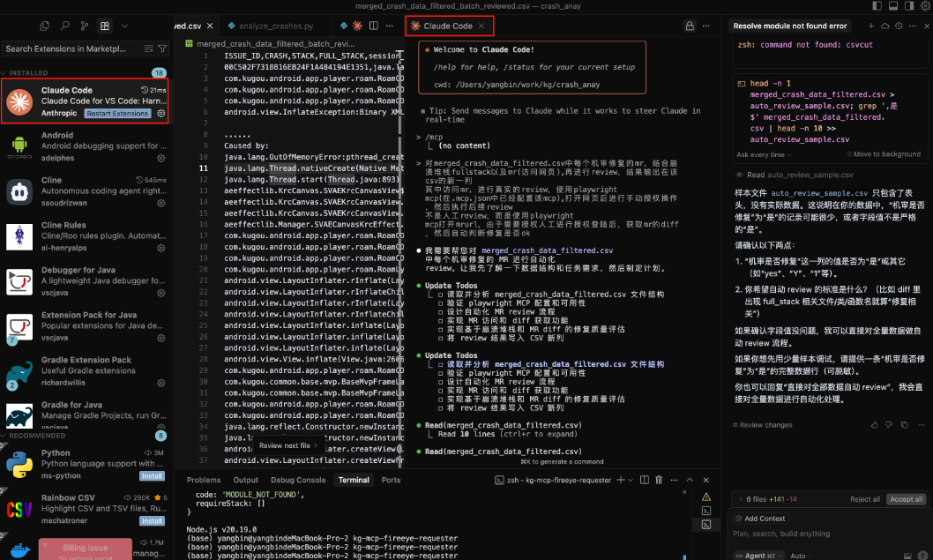
Task: Click the Add Context button
Action: pyautogui.click(x=761, y=519)
